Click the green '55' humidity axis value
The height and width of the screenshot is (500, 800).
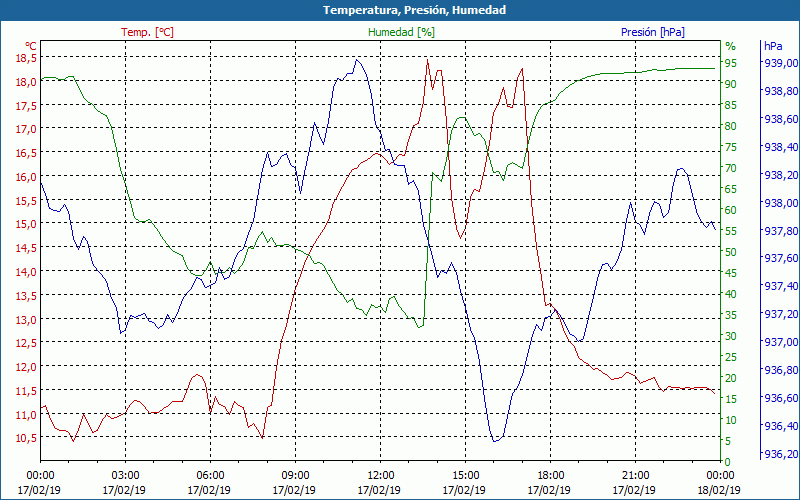pyautogui.click(x=731, y=231)
